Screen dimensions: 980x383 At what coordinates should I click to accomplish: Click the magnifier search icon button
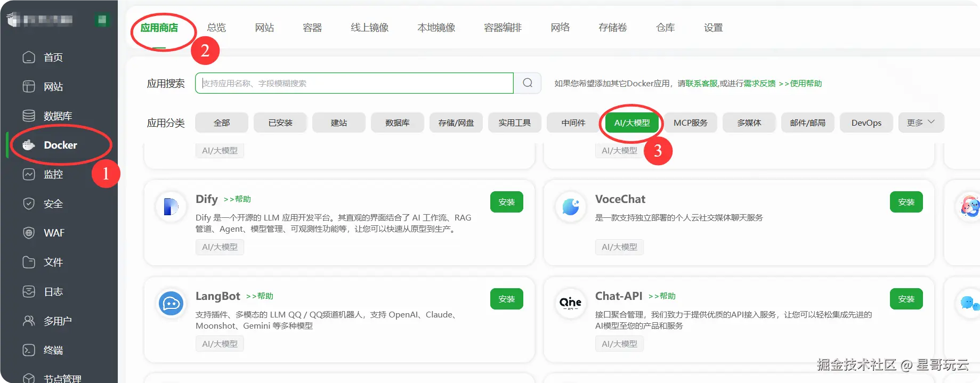click(x=528, y=83)
